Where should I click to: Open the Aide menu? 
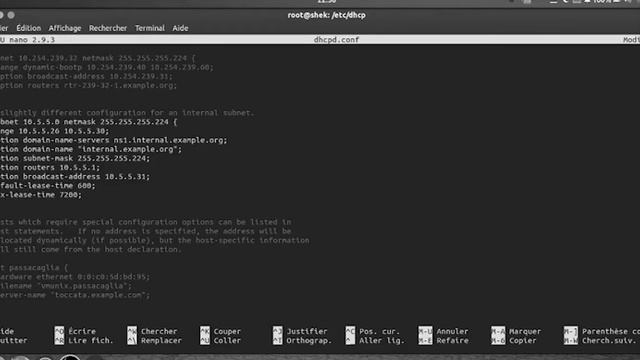click(180, 28)
